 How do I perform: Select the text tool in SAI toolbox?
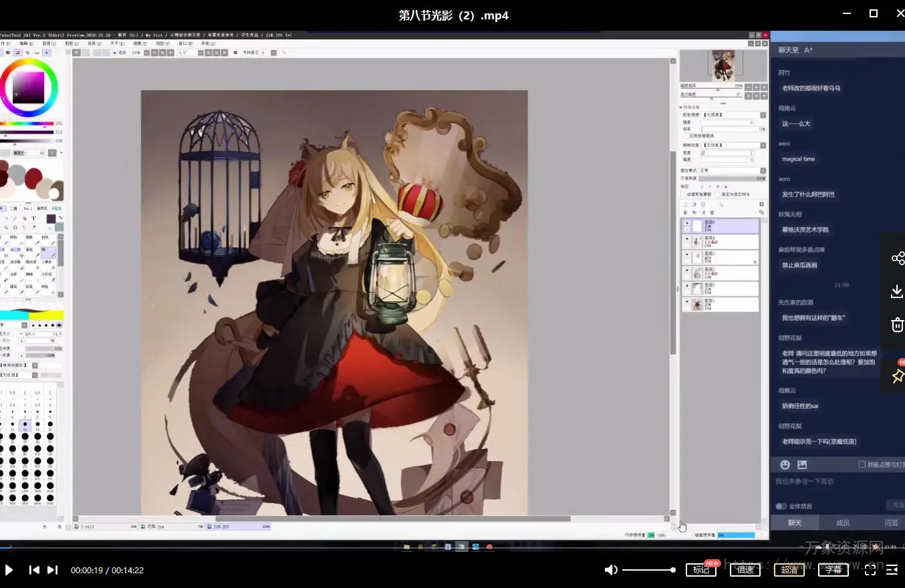pos(34,218)
